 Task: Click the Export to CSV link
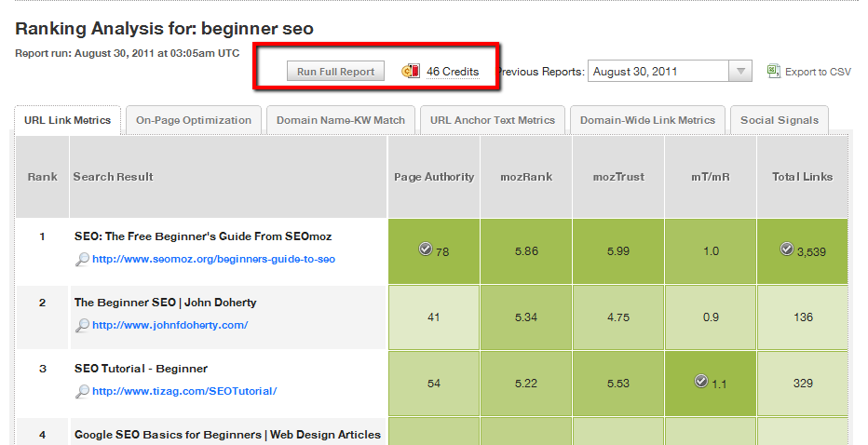point(818,72)
